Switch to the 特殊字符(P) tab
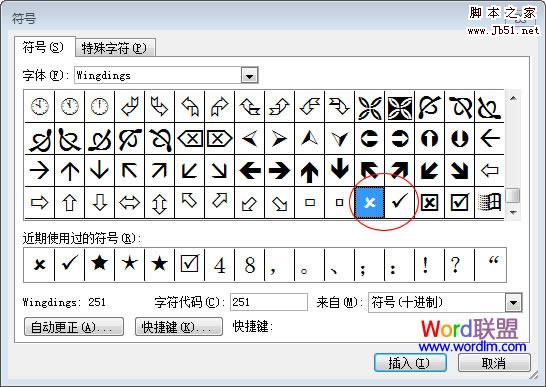This screenshot has width=546, height=387. pyautogui.click(x=114, y=48)
